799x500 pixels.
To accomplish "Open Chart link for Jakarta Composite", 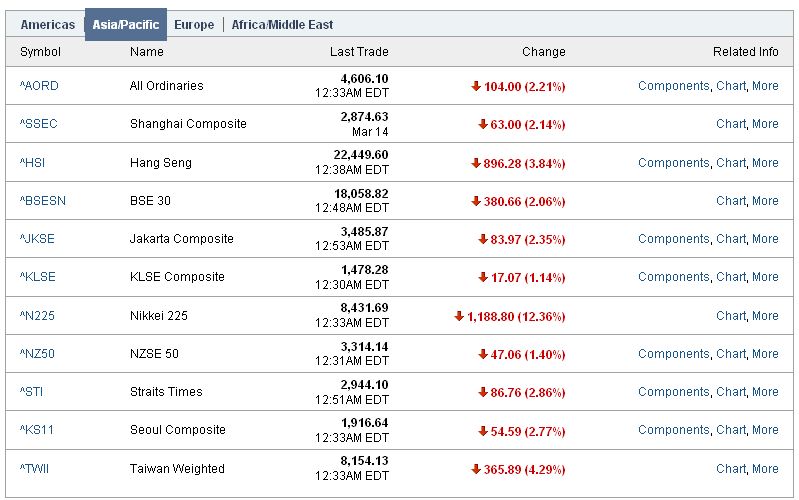I will point(731,239).
